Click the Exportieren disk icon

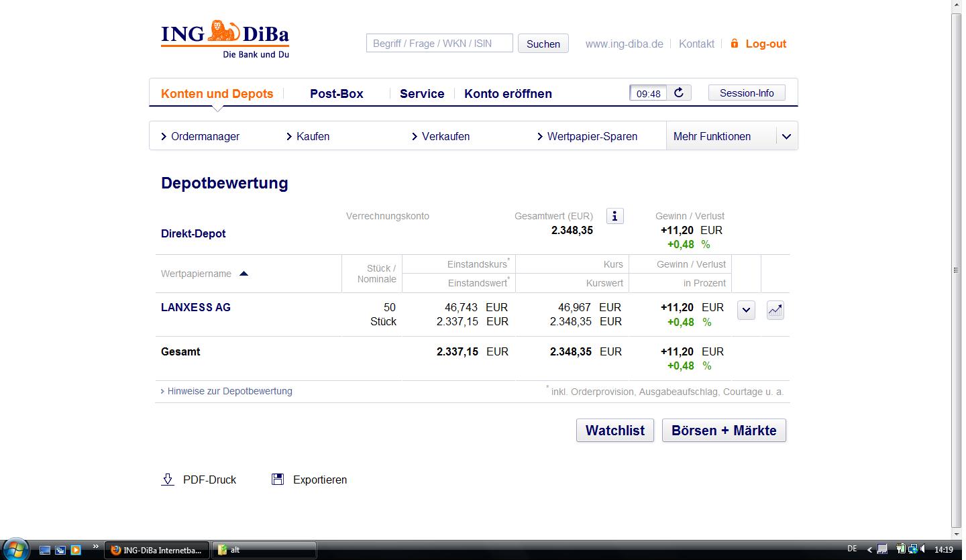tap(278, 480)
